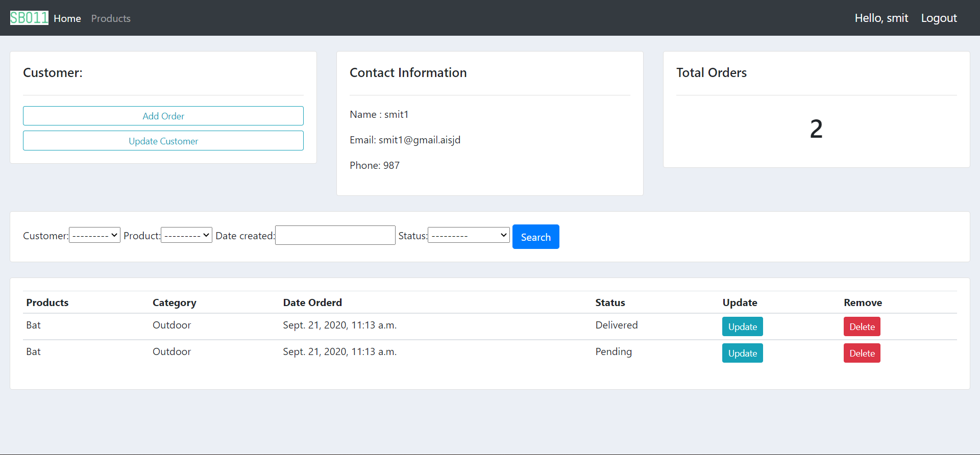980x455 pixels.
Task: Click the Name : smit1 text
Action: point(379,114)
